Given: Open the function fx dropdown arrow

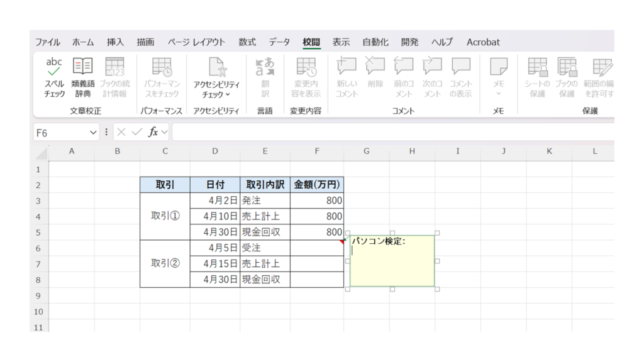Looking at the screenshot, I should [x=165, y=133].
